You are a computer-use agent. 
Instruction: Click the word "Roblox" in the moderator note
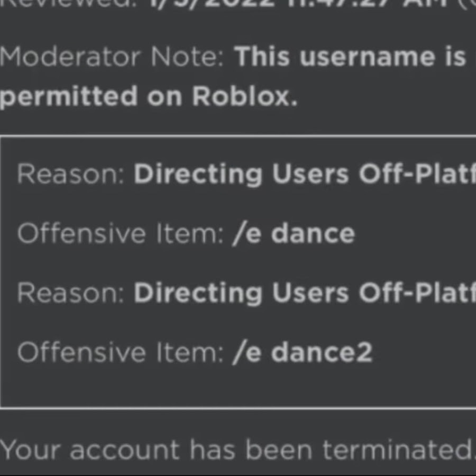pos(241,96)
